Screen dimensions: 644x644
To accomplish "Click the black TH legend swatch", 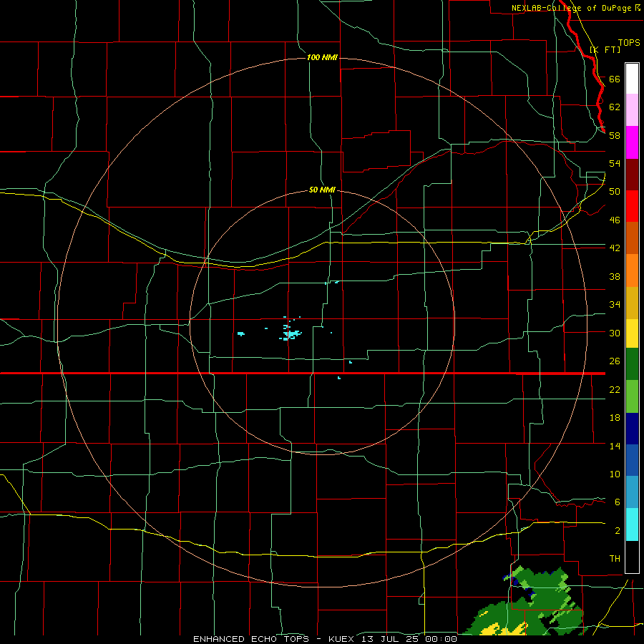I will 632,557.
